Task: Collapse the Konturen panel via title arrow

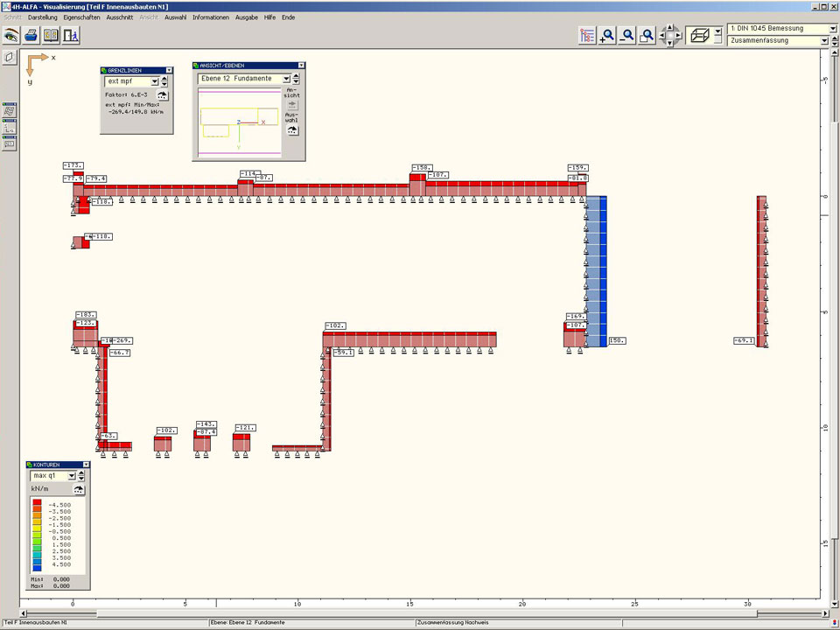Action: (86, 464)
